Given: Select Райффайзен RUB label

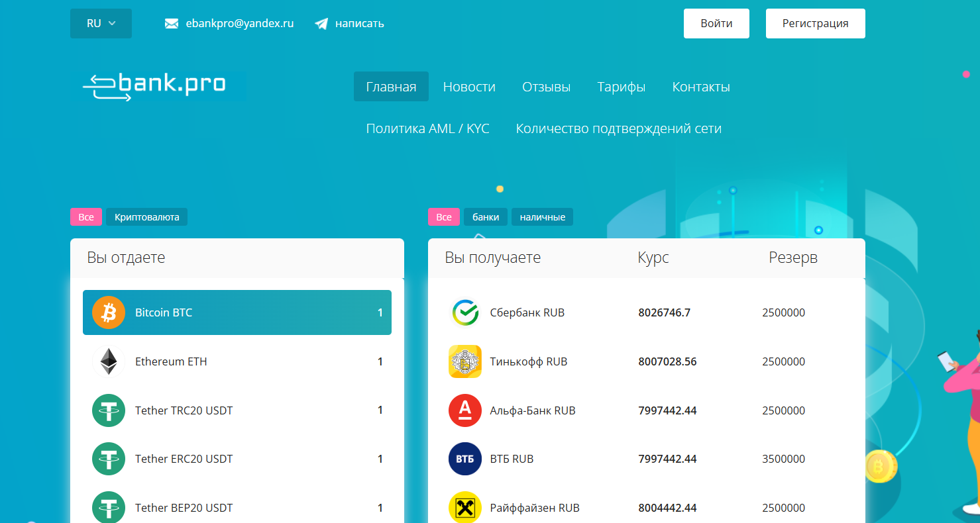Looking at the screenshot, I should tap(534, 508).
